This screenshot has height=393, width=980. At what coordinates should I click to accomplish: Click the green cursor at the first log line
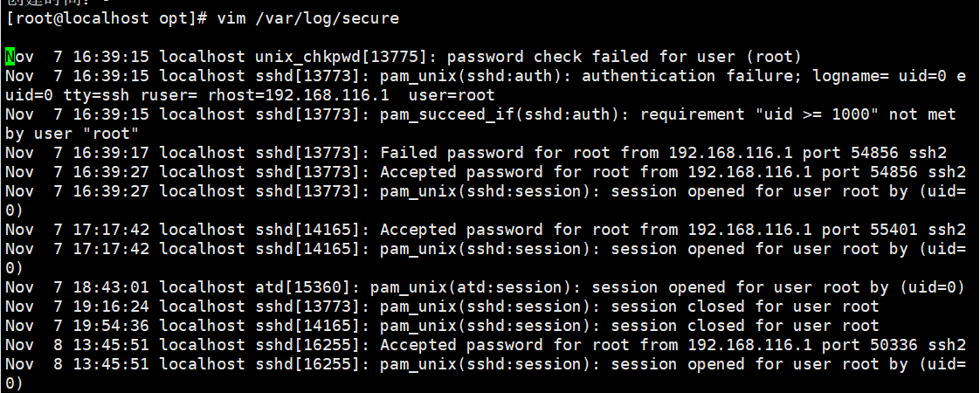[10, 57]
